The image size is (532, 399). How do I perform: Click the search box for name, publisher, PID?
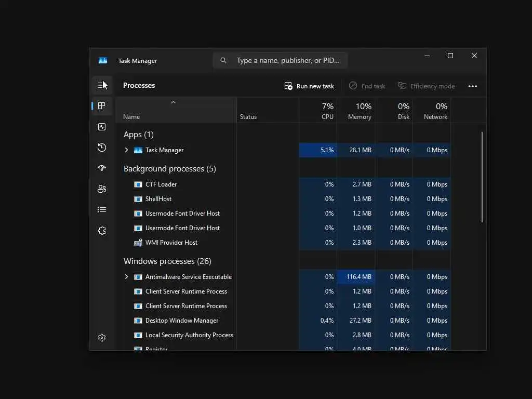[280, 60]
